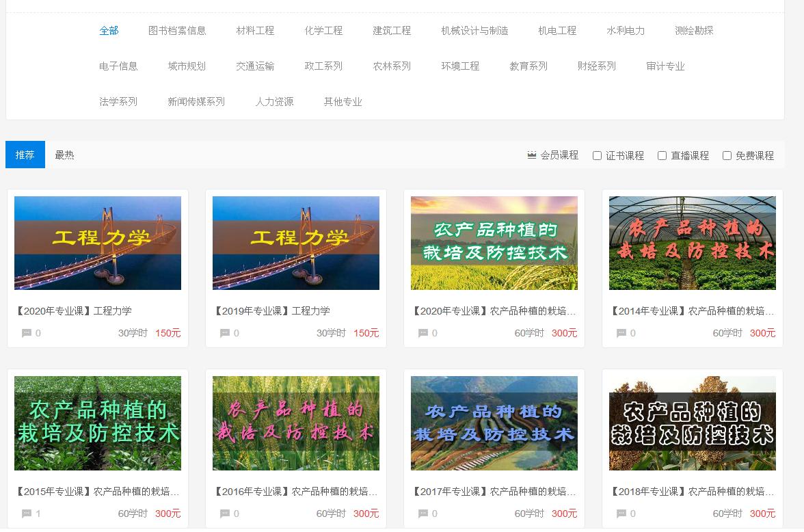This screenshot has width=804, height=532.
Task: Select the 全部 category
Action: coord(109,31)
